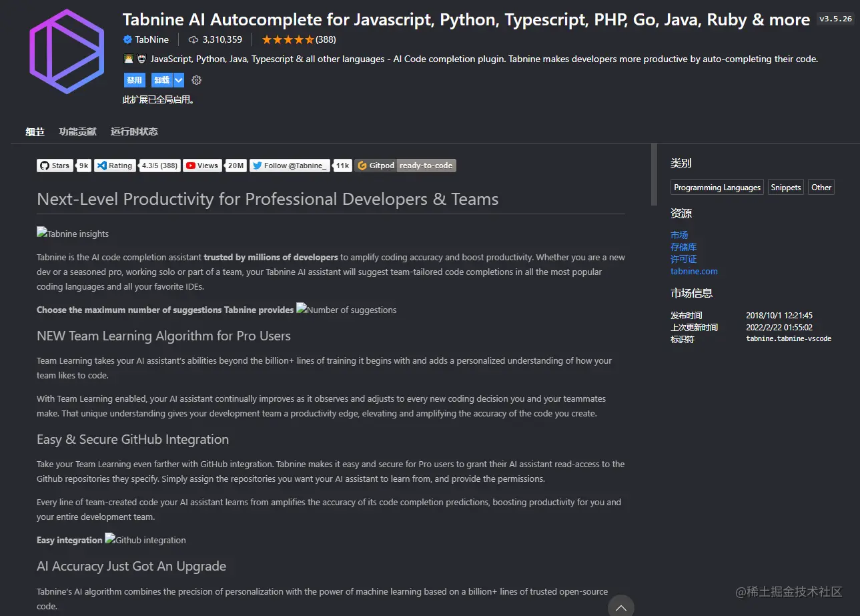Viewport: 860px width, 616px height.
Task: Click the Twitter Follow @Tabnine_ badge
Action: pyautogui.click(x=290, y=166)
